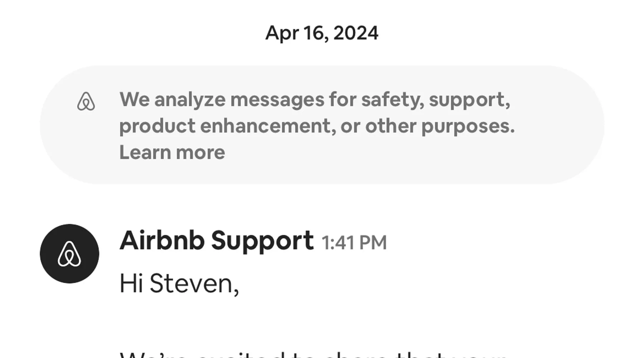644x358 pixels.
Task: Click the word "Airbnb" in the sender name
Action: [x=162, y=240]
